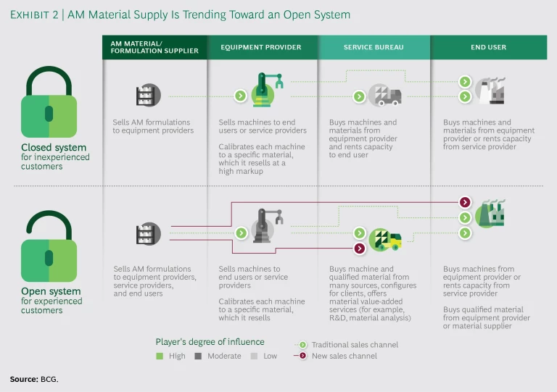
Task: Click the Moderate influence dark gray swatch
Action: pos(197,356)
